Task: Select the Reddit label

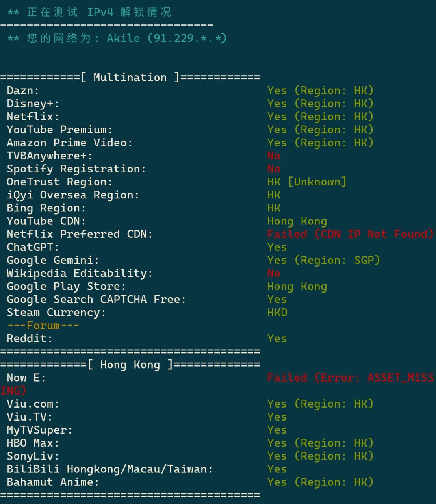Action: coord(30,339)
